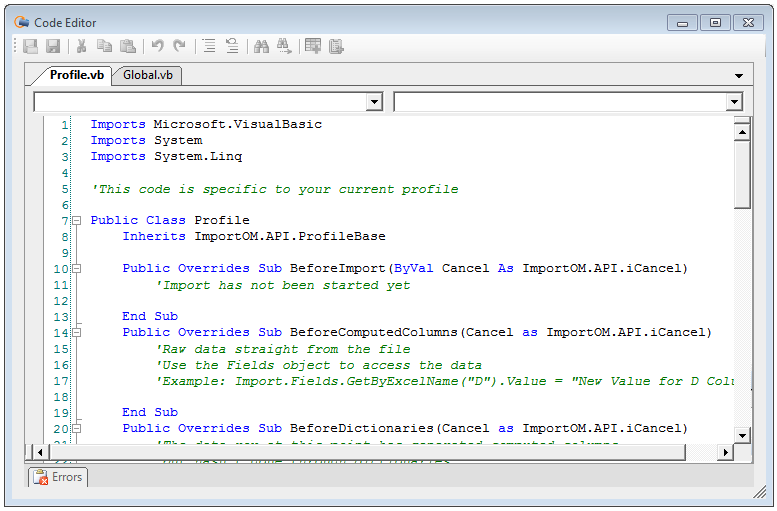The image size is (777, 511).
Task: Open the tab list dropdown arrow
Action: coord(739,76)
